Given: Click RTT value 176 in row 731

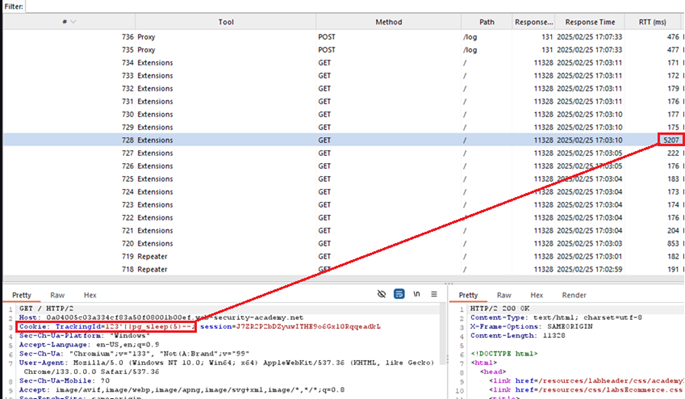Looking at the screenshot, I should coord(673,101).
